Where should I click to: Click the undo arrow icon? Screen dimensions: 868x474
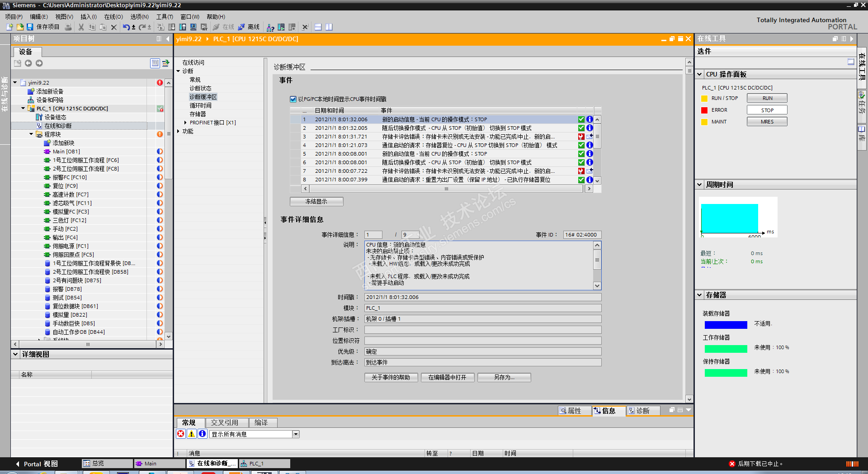pyautogui.click(x=127, y=27)
